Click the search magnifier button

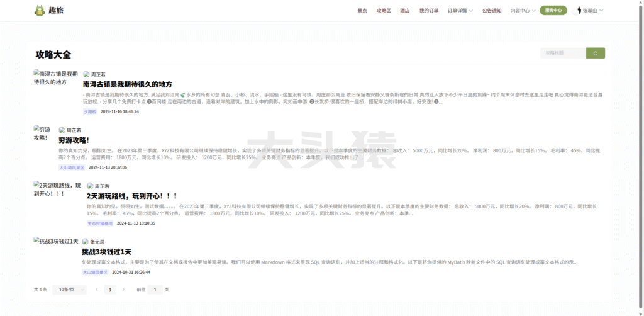596,53
